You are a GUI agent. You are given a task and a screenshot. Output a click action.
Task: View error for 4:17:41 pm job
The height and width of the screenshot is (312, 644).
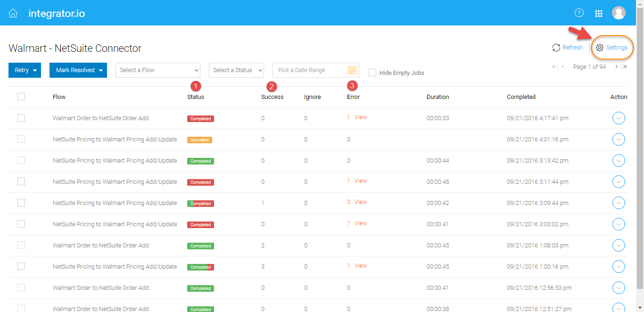[361, 117]
